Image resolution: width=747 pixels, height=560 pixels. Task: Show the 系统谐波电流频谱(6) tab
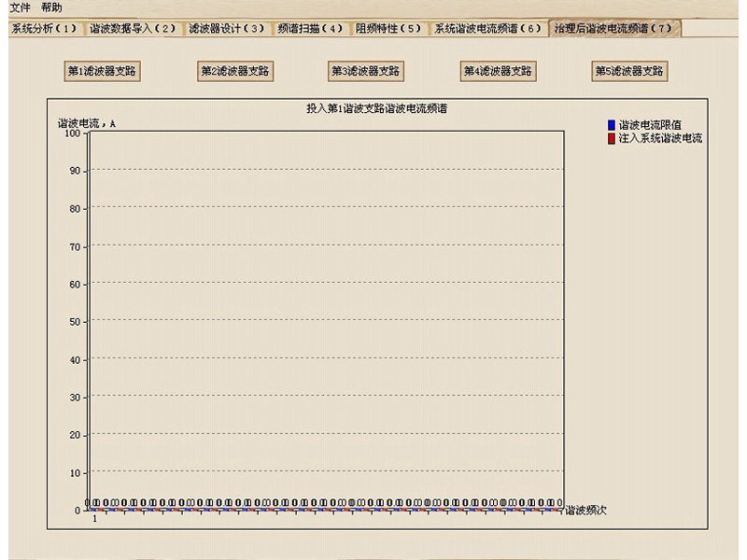(x=487, y=29)
